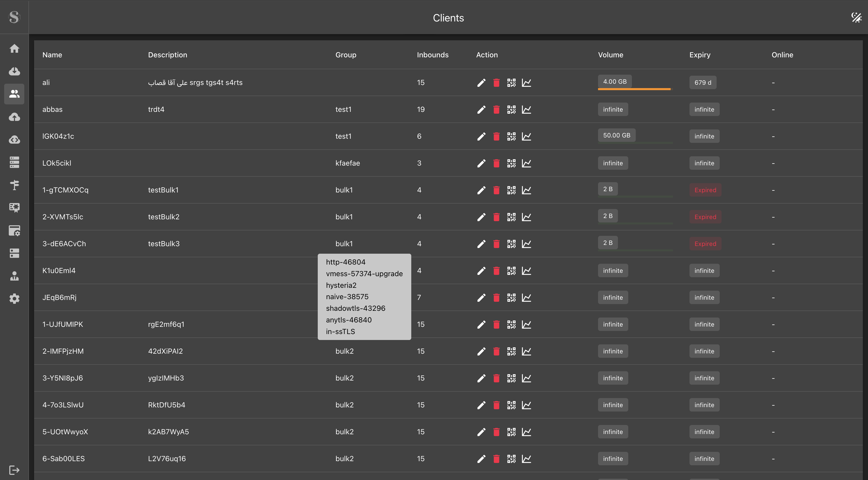The width and height of the screenshot is (868, 480).
Task: Click the Name column header
Action: (52, 55)
